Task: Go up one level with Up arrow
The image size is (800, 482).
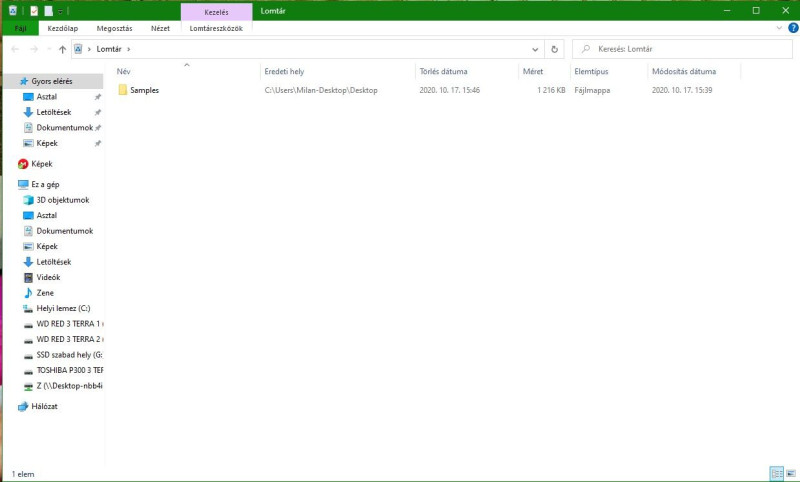Action: 62,49
